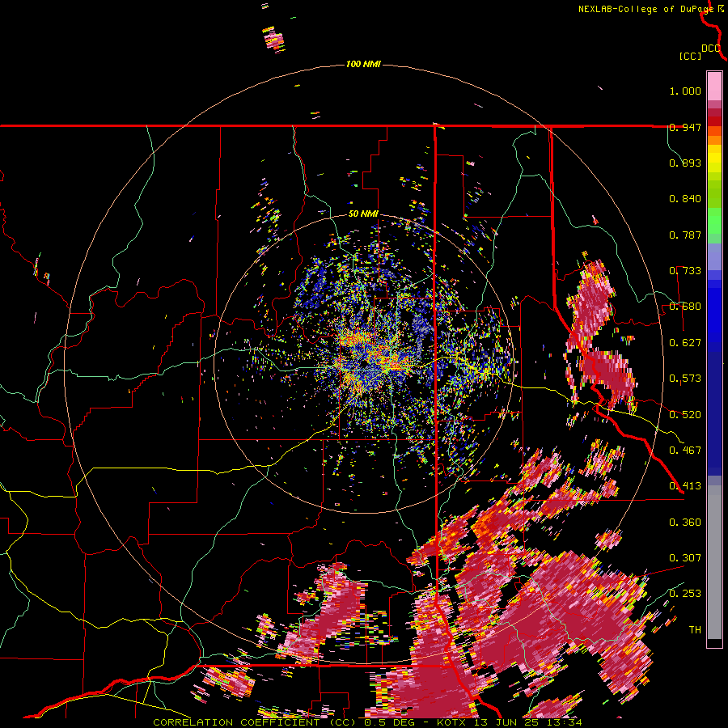
Task: Click the 0.947 scale value
Action: pyautogui.click(x=685, y=127)
